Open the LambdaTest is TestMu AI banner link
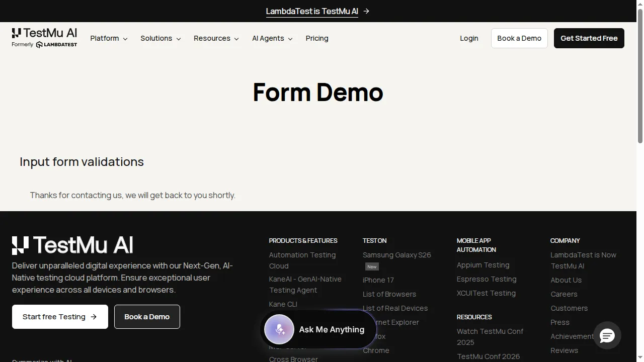This screenshot has width=644, height=362. pos(312,11)
